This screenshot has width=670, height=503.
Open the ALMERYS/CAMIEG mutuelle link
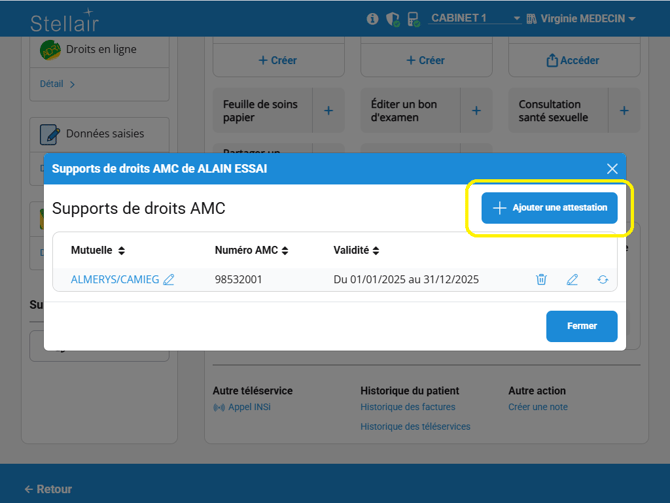tap(114, 280)
